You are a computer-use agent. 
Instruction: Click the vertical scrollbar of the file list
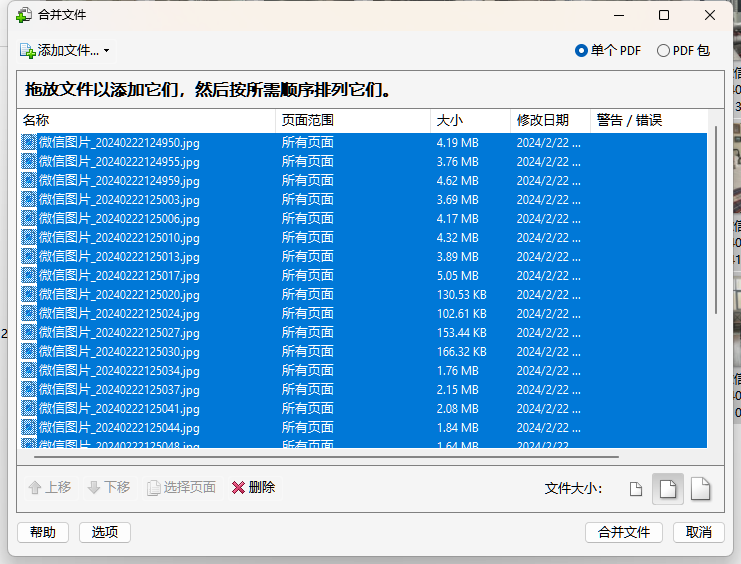click(716, 220)
